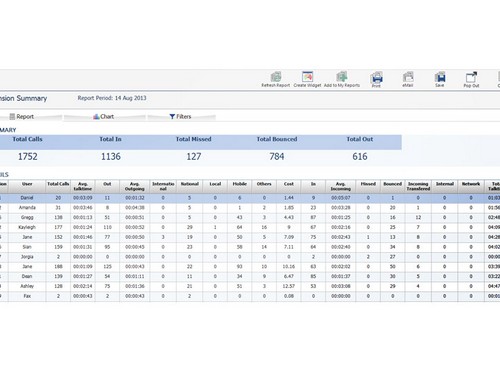Click the Total Out summary value 616
Screen dimensions: 500x375
coord(360,156)
